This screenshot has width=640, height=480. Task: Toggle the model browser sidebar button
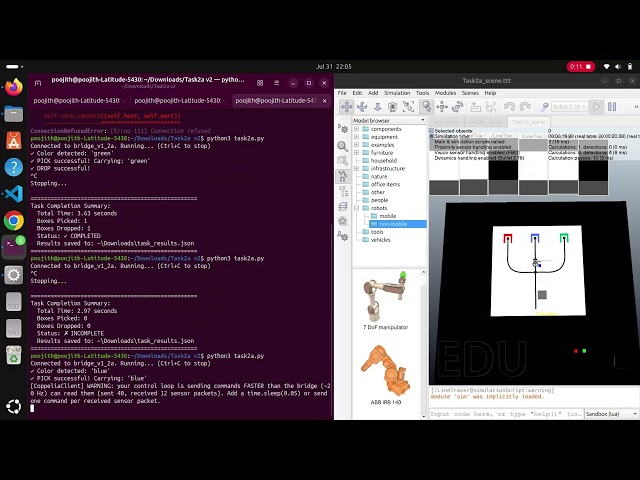tap(343, 176)
